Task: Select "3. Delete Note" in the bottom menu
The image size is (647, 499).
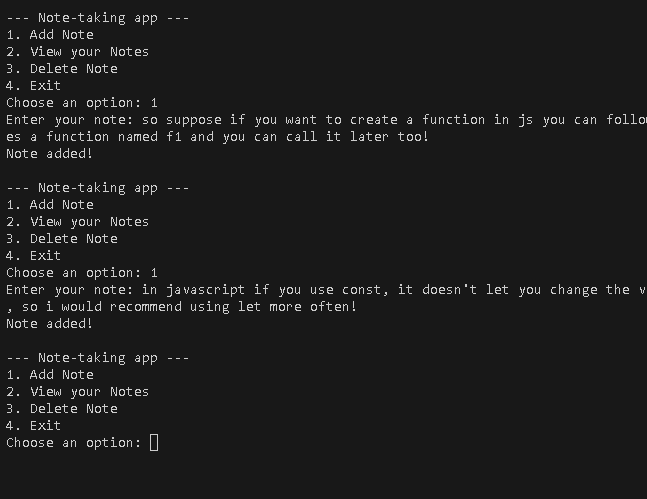Action: (62, 408)
